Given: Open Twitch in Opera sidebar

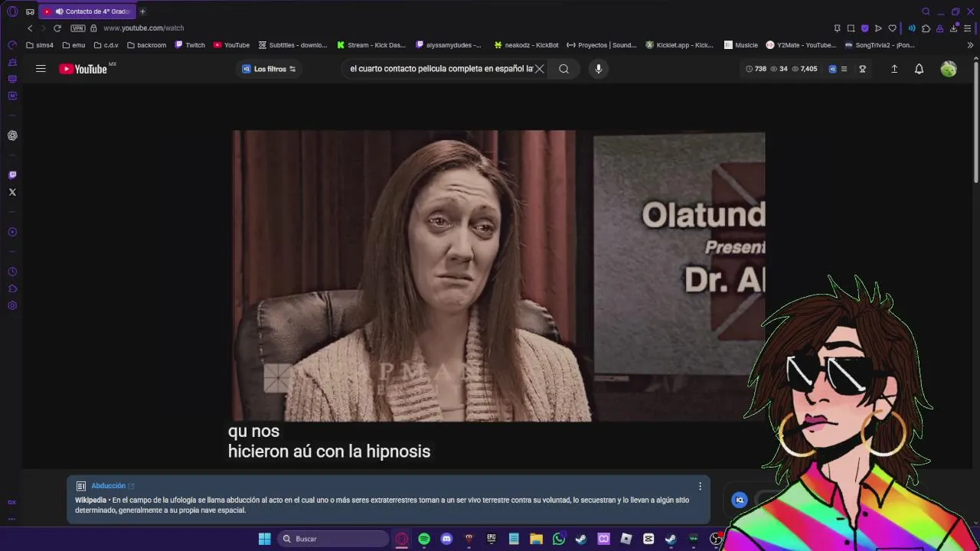Looking at the screenshot, I should tap(12, 175).
